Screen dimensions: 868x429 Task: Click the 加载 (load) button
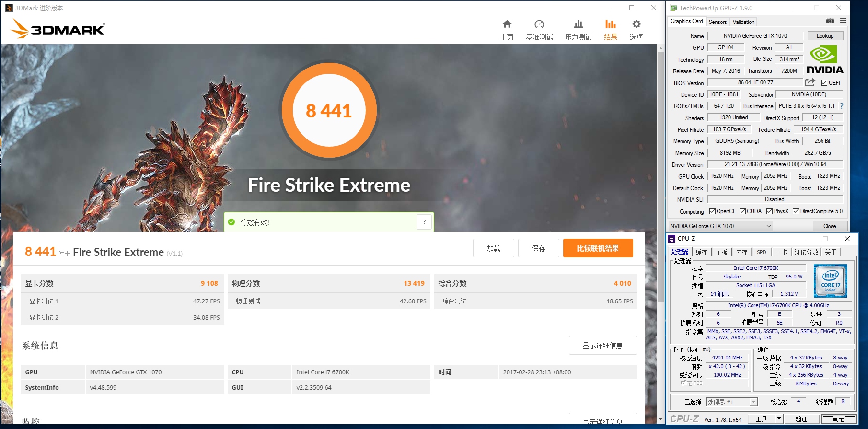[x=493, y=248]
